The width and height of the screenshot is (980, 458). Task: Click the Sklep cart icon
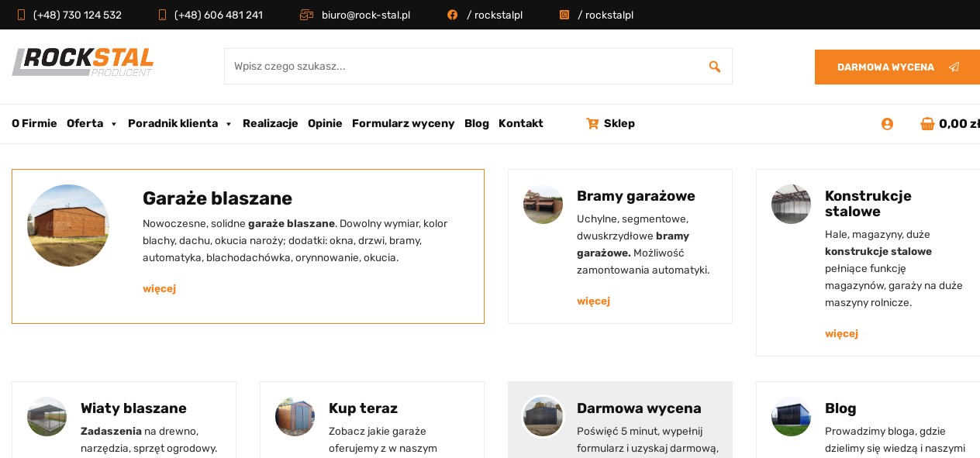tap(592, 123)
